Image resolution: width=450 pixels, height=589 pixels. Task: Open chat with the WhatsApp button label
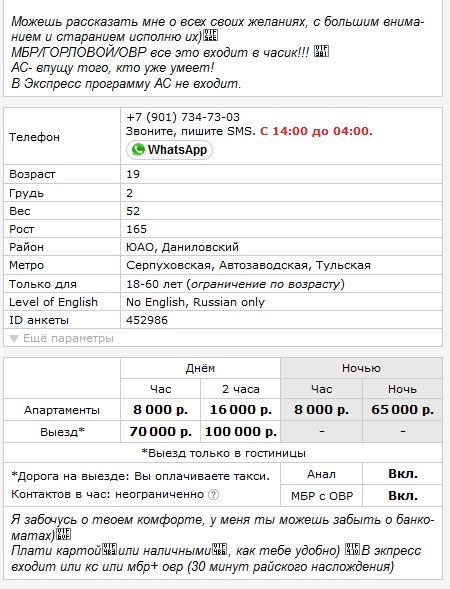(177, 150)
